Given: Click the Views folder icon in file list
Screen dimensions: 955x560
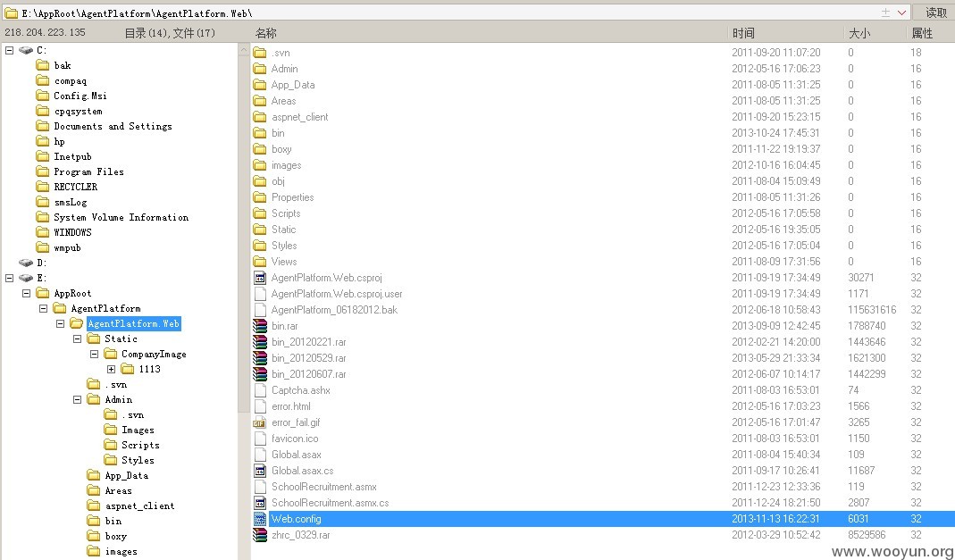Looking at the screenshot, I should click(260, 262).
